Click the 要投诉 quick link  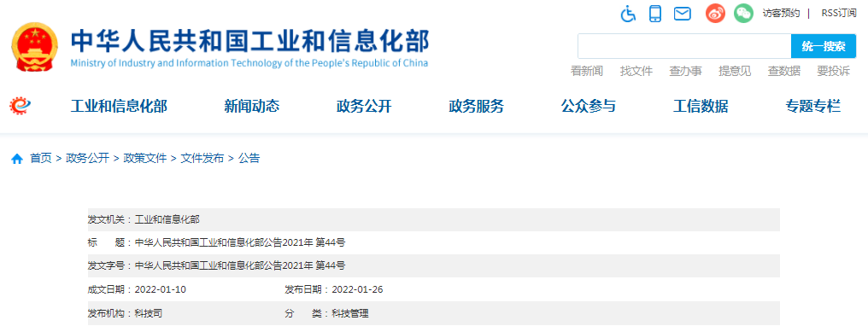point(833,71)
